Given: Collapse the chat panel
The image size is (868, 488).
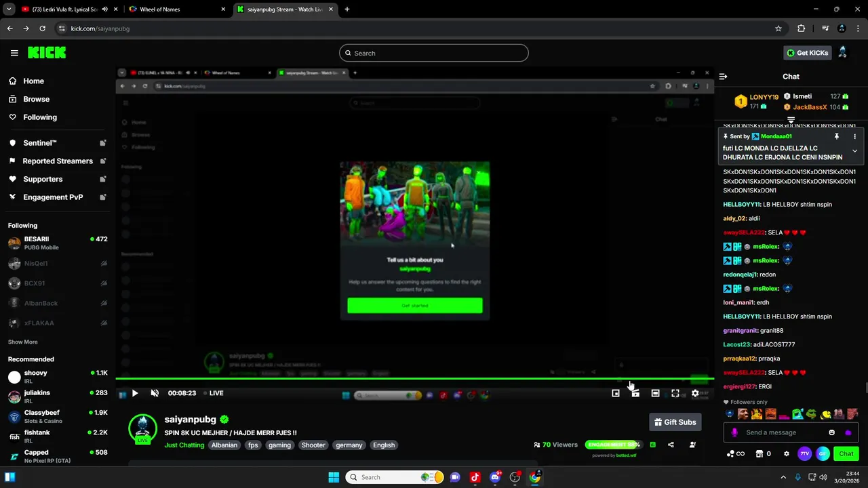Looking at the screenshot, I should pos(723,77).
